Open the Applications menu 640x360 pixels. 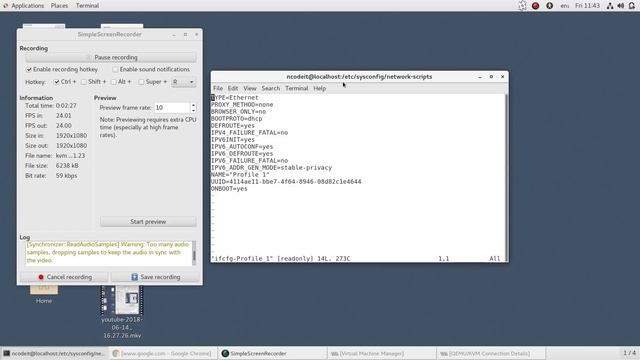27,6
